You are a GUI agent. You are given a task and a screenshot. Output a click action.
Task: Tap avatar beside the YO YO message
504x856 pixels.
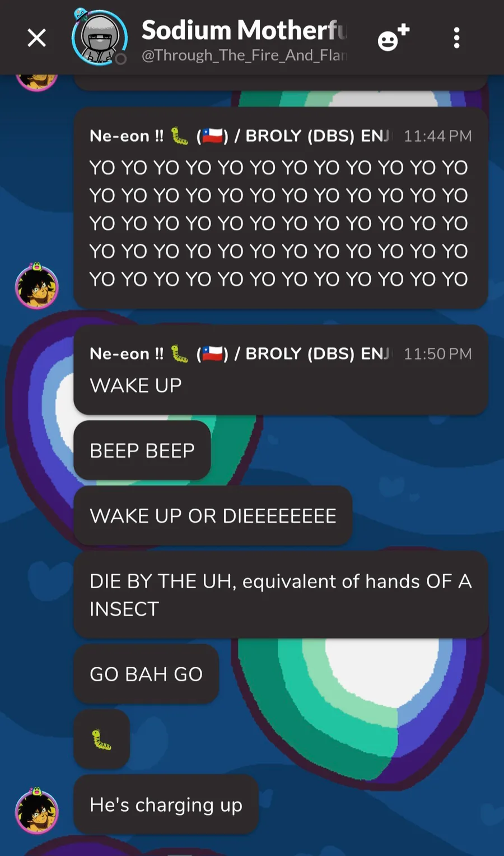click(x=36, y=286)
